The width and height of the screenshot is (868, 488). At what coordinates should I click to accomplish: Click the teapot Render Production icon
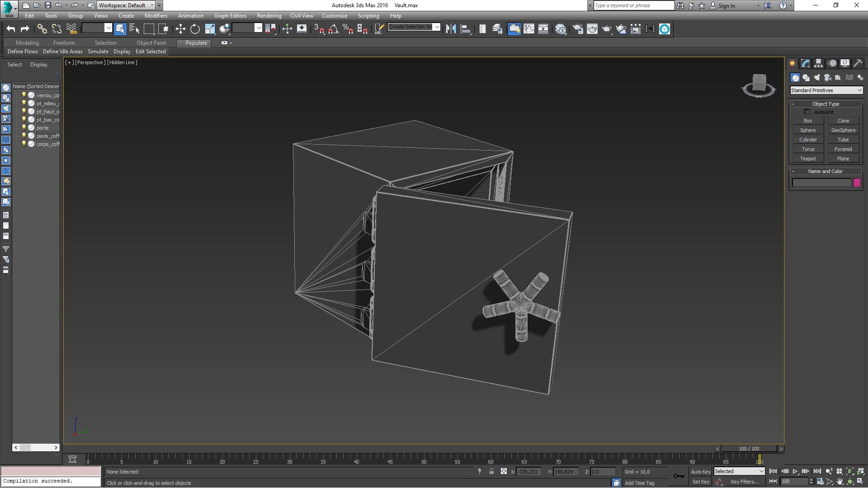point(607,29)
